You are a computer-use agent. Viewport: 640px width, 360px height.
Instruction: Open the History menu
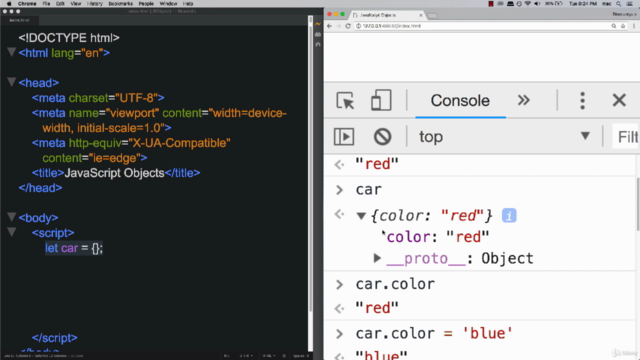(95, 4)
